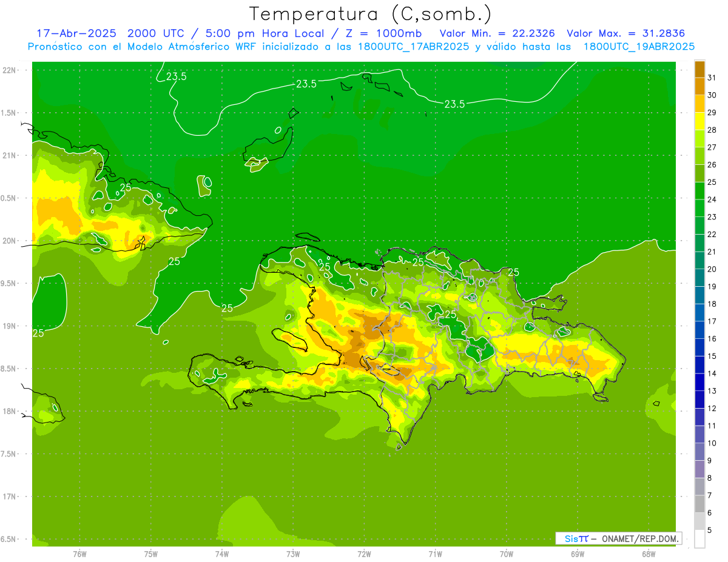Click the 'SisTT – ONAMET/REP.DOM.' logo box
The image size is (728, 562).
tap(618, 538)
